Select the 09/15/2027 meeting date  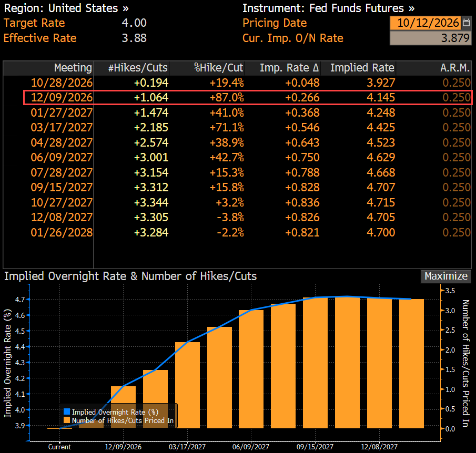point(62,187)
